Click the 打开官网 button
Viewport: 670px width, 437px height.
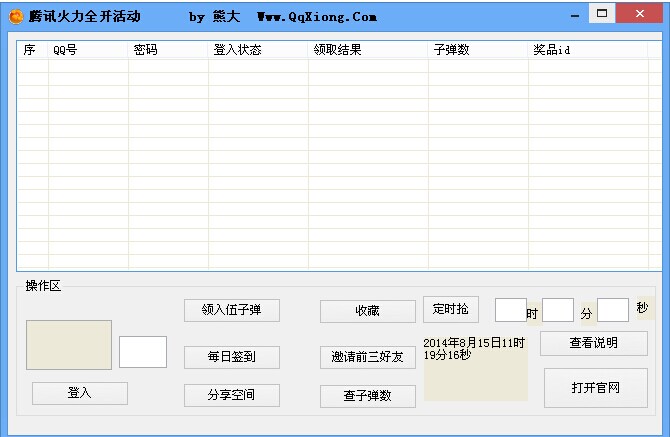(595, 388)
